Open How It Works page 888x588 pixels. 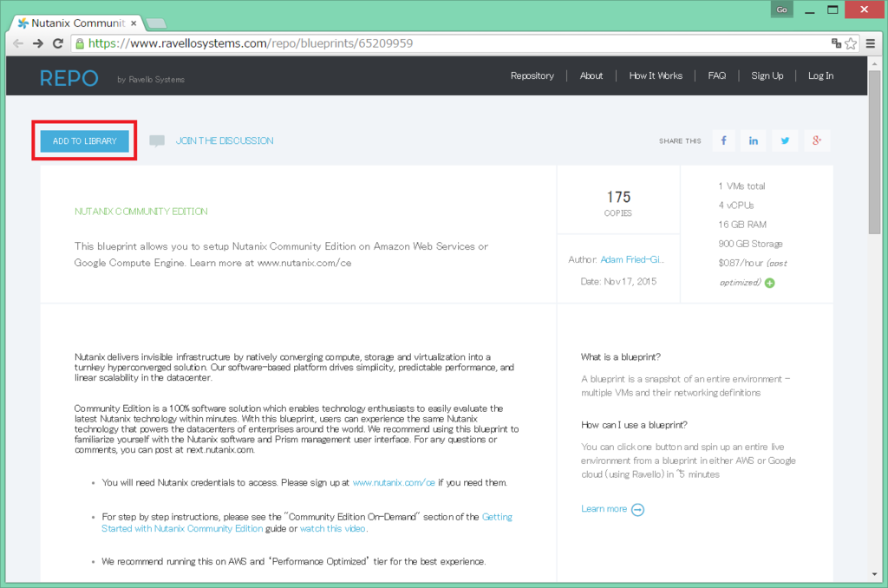point(656,76)
